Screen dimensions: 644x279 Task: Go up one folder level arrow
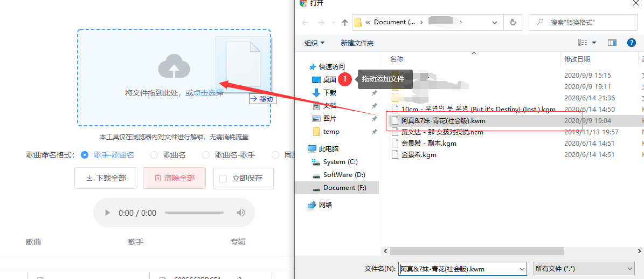[x=345, y=23]
